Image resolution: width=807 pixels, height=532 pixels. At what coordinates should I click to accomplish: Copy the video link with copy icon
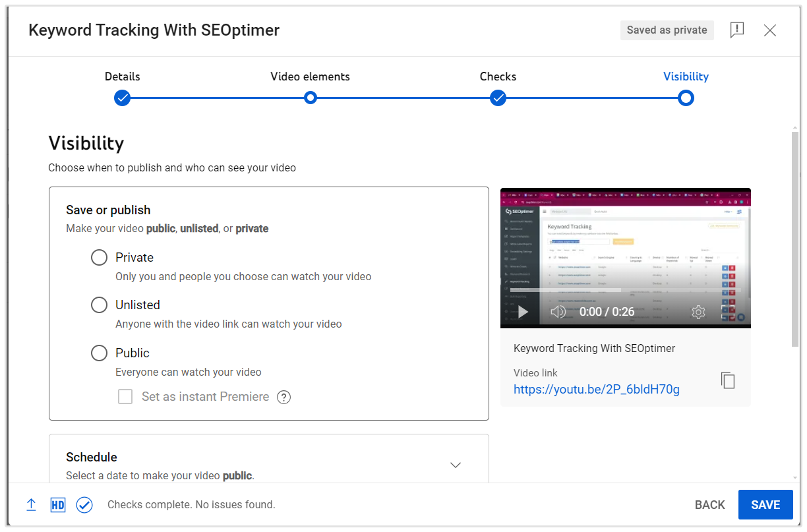(x=727, y=380)
